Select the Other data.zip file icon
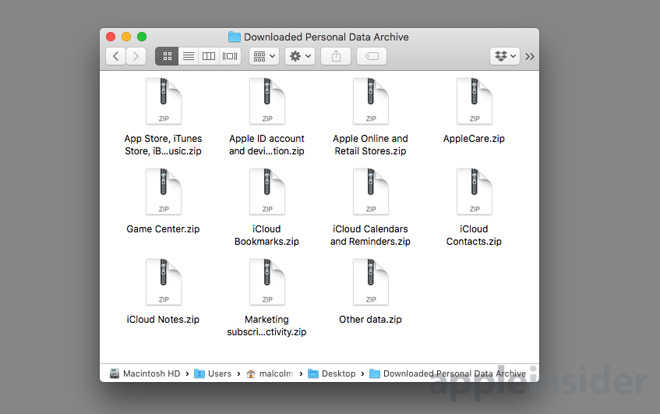Screen dimensions: 660x414 [x=370, y=282]
